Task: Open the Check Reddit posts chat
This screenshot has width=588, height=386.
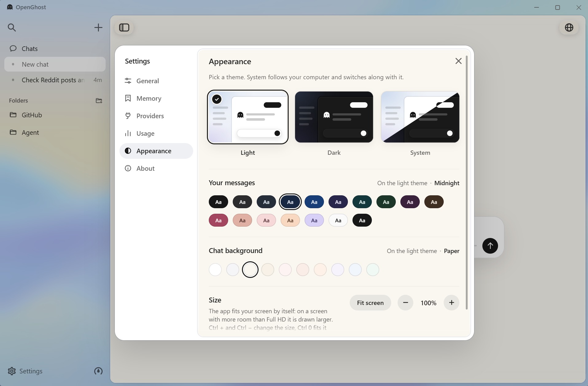Action: pyautogui.click(x=55, y=80)
